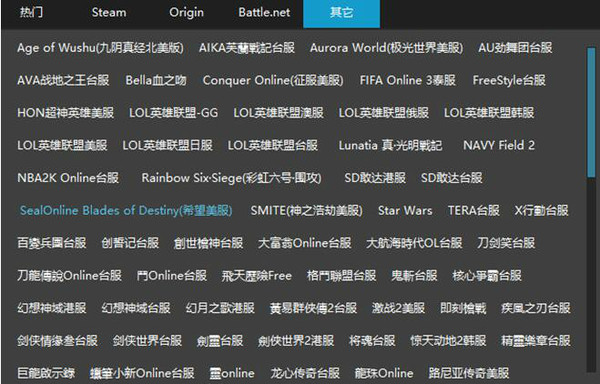Switch to the 热门 tab
The width and height of the screenshot is (600, 384).
tap(31, 12)
